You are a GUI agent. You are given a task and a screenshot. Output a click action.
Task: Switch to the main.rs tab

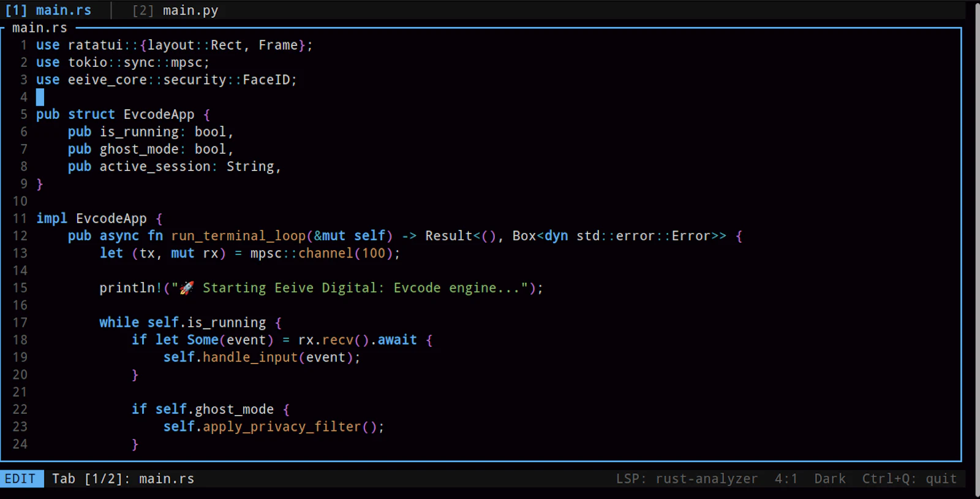click(x=48, y=10)
